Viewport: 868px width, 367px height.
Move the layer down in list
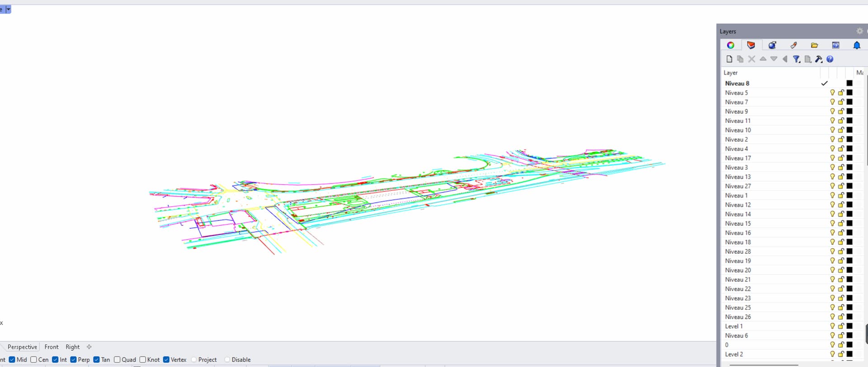pyautogui.click(x=774, y=59)
